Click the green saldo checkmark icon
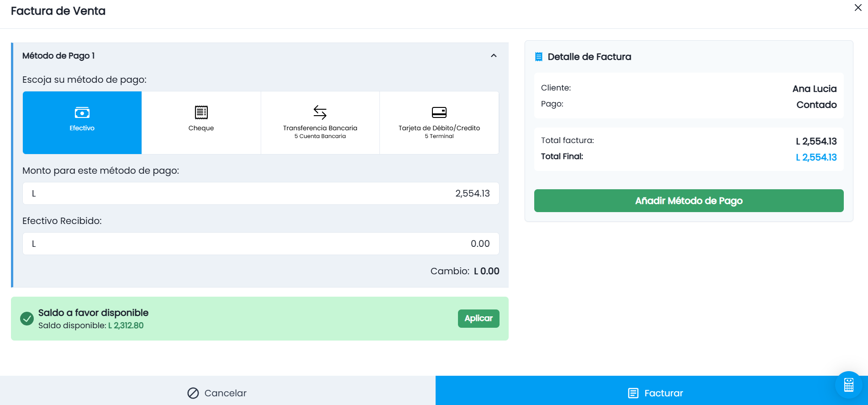868x405 pixels. click(x=27, y=319)
